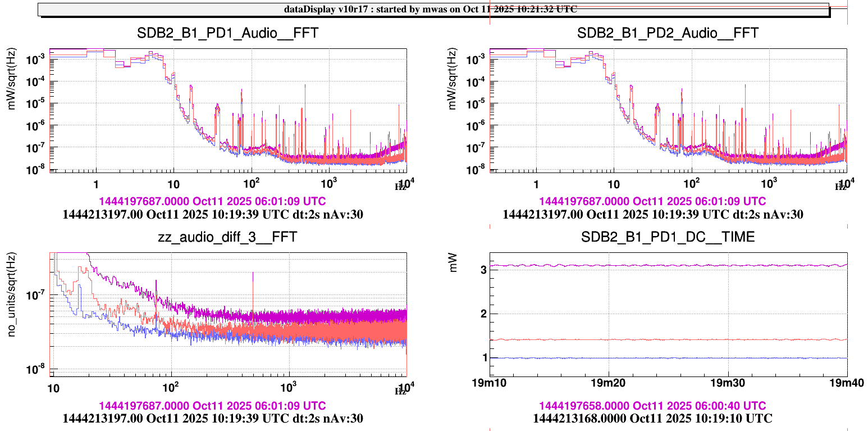Click the magenta timestamp under the PD1 Audio plot
This screenshot has width=868, height=431.
212,201
